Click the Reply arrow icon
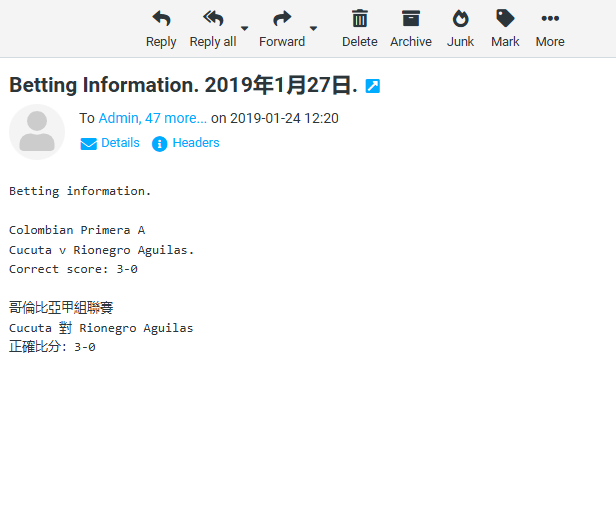The image size is (616, 506). click(161, 19)
